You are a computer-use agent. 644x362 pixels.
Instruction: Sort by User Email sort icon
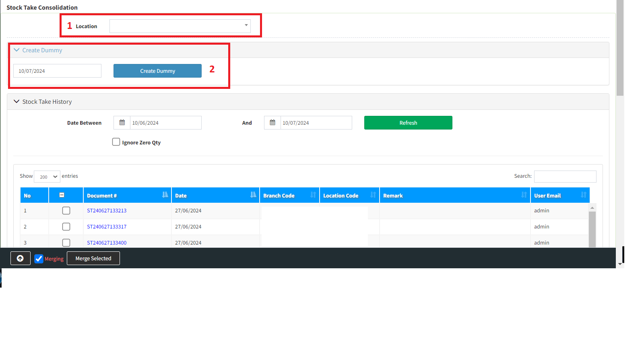coord(584,195)
